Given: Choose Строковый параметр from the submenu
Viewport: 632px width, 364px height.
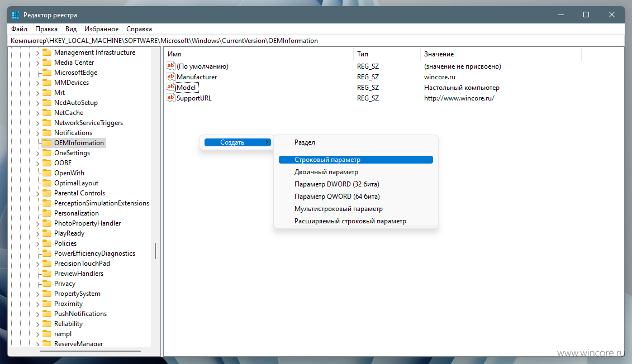Looking at the screenshot, I should point(356,160).
